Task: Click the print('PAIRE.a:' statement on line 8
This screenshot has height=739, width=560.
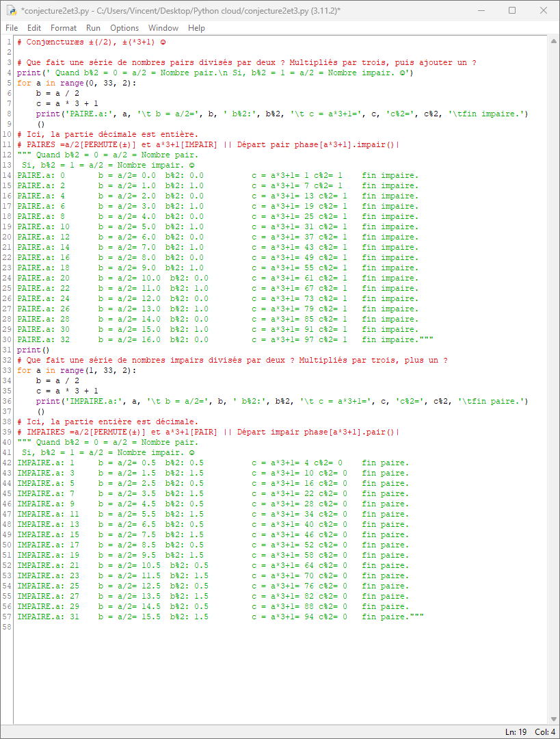Action: tap(282, 114)
